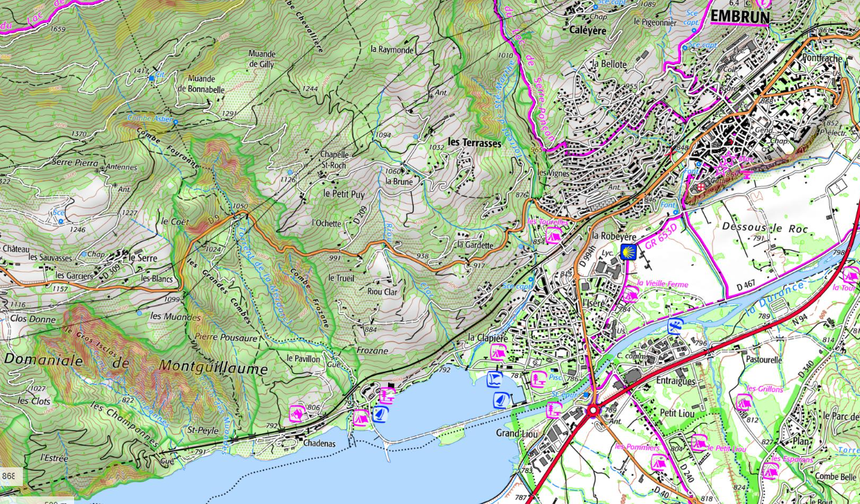Viewport: 860px width, 504px height.
Task: Click the N94 roundabout near Entraigues
Action: pos(593,411)
